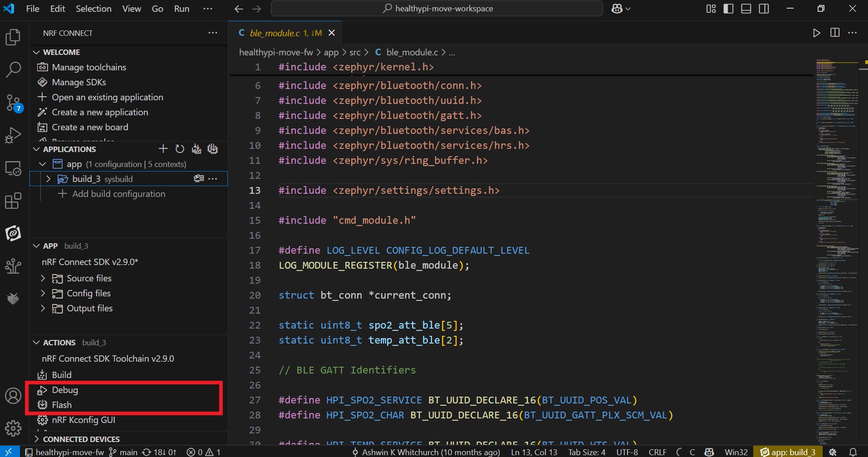This screenshot has width=868, height=457.
Task: Toggle the secondary side bar
Action: click(764, 9)
